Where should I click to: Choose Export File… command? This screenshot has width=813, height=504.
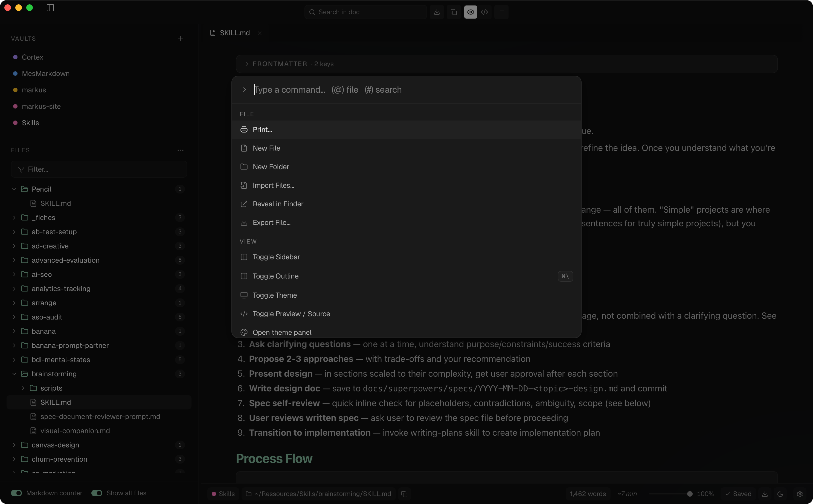pyautogui.click(x=406, y=223)
